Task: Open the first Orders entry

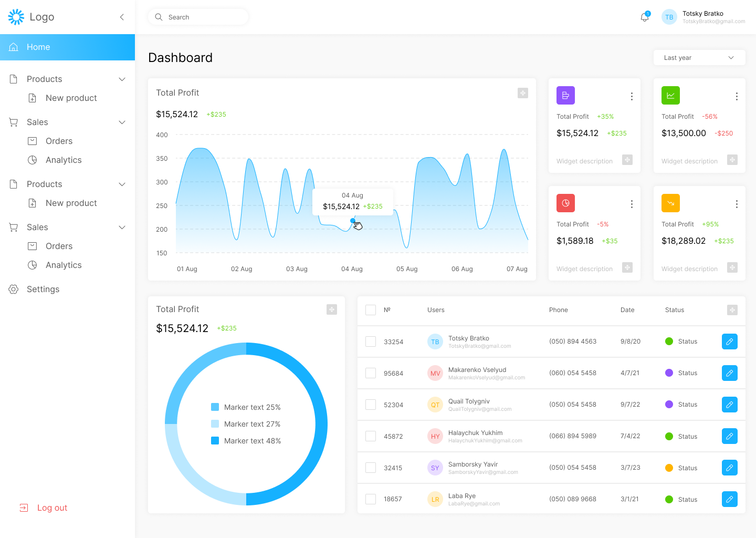Action: [x=50, y=141]
